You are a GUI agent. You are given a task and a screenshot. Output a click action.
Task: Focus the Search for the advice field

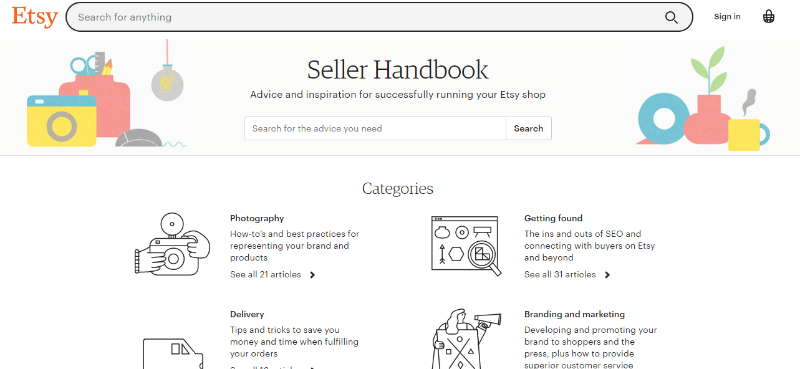pyautogui.click(x=375, y=128)
